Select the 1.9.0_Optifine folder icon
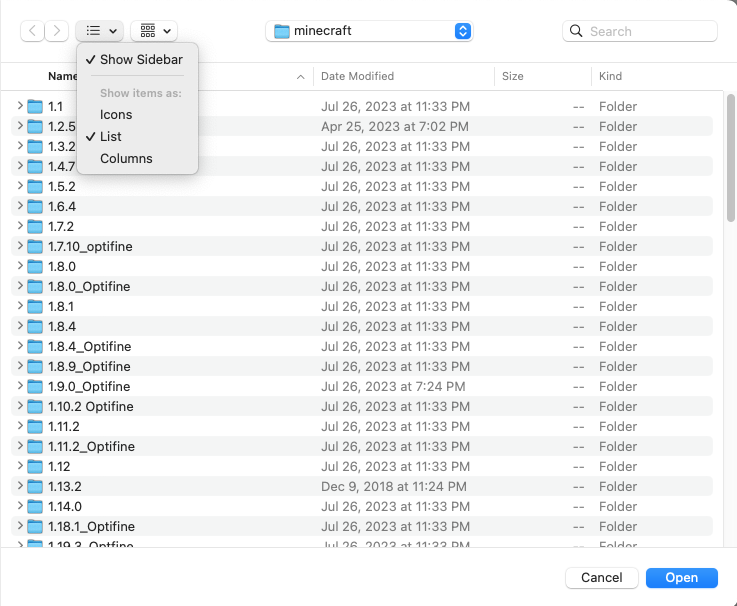 (35, 386)
